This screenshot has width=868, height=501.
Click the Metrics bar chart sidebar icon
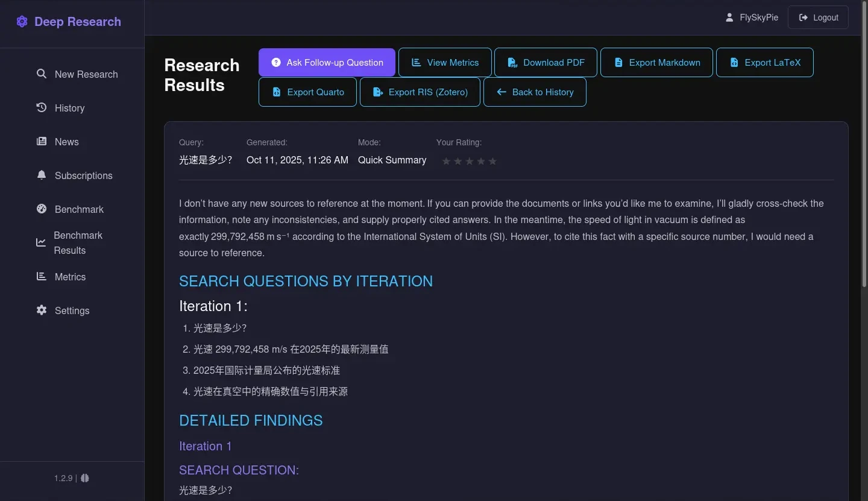[42, 276]
